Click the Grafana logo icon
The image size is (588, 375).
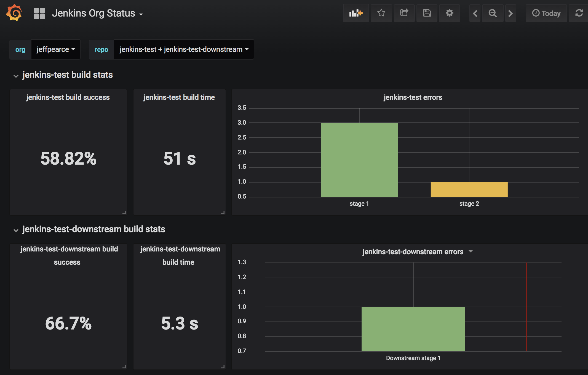point(13,12)
